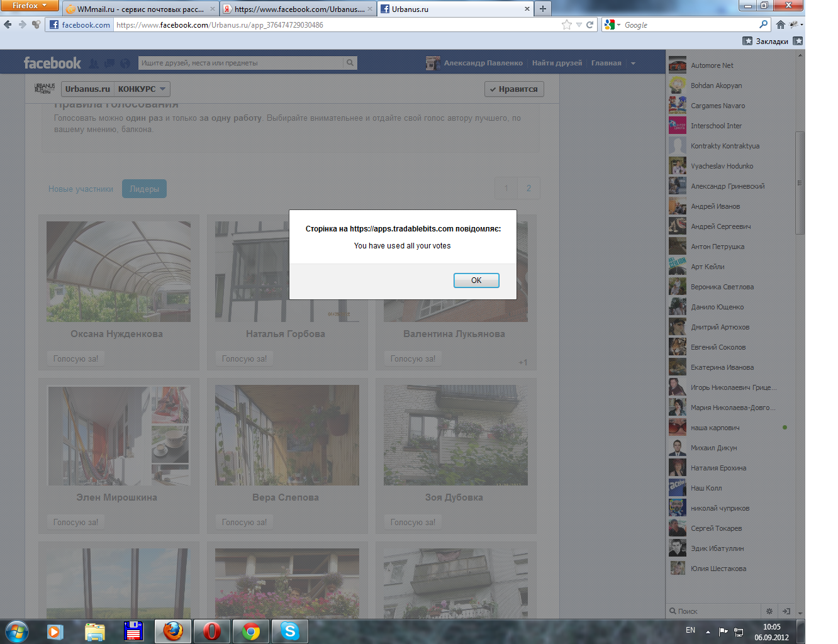Image resolution: width=838 pixels, height=644 pixels.
Task: Vote for Наталья Горбова
Action: point(244,358)
